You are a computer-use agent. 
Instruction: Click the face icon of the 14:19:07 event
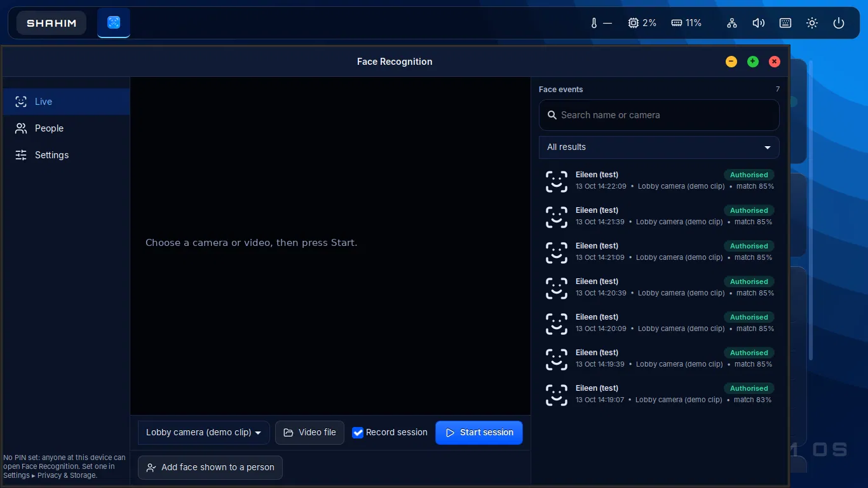[557, 395]
